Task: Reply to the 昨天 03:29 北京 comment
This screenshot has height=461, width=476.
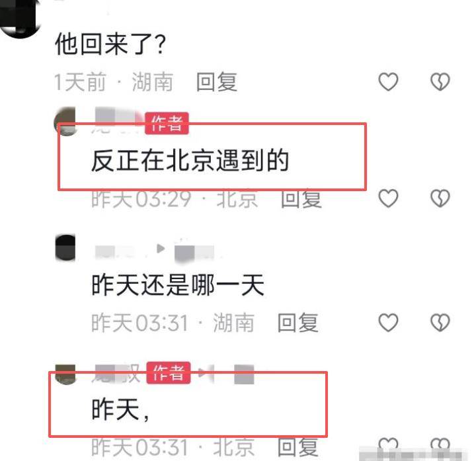Action: click(x=301, y=198)
